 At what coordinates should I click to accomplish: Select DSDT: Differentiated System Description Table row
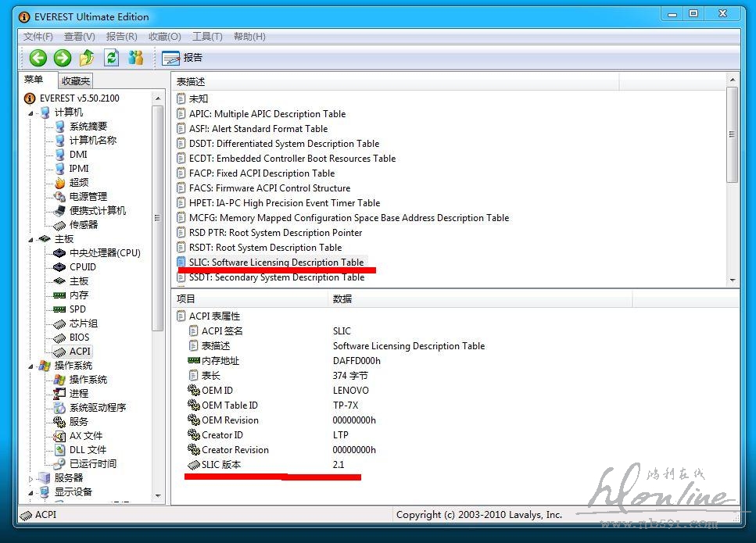pyautogui.click(x=284, y=144)
